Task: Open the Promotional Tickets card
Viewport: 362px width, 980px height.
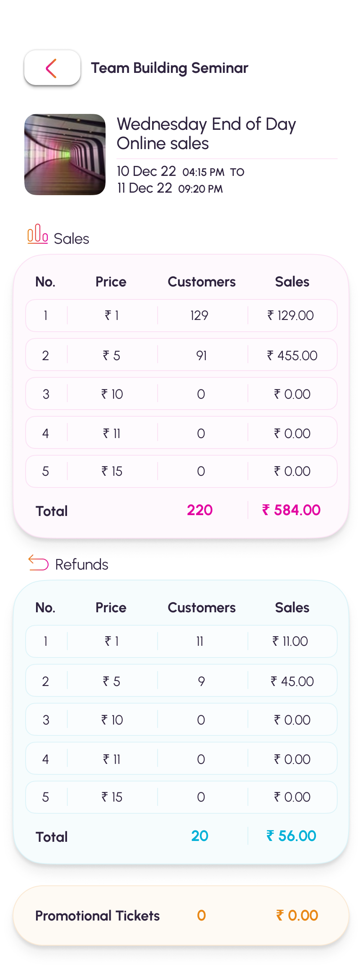Action: click(x=181, y=916)
